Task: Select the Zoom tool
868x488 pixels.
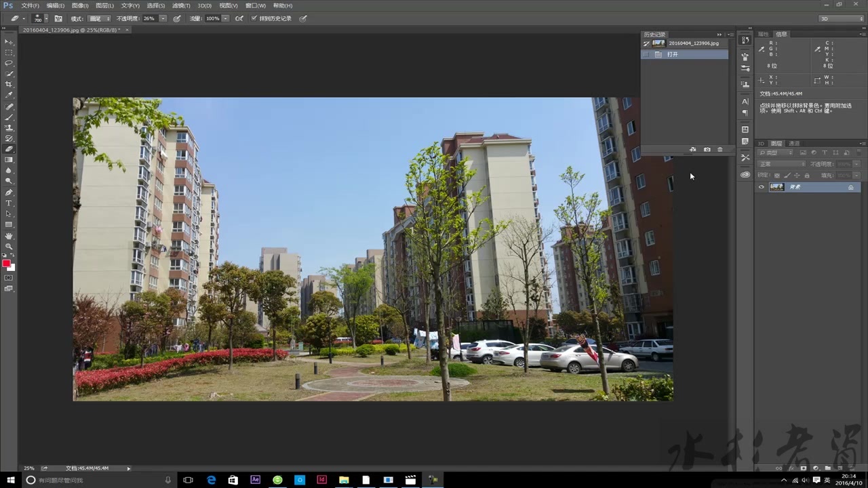Action: (x=9, y=246)
